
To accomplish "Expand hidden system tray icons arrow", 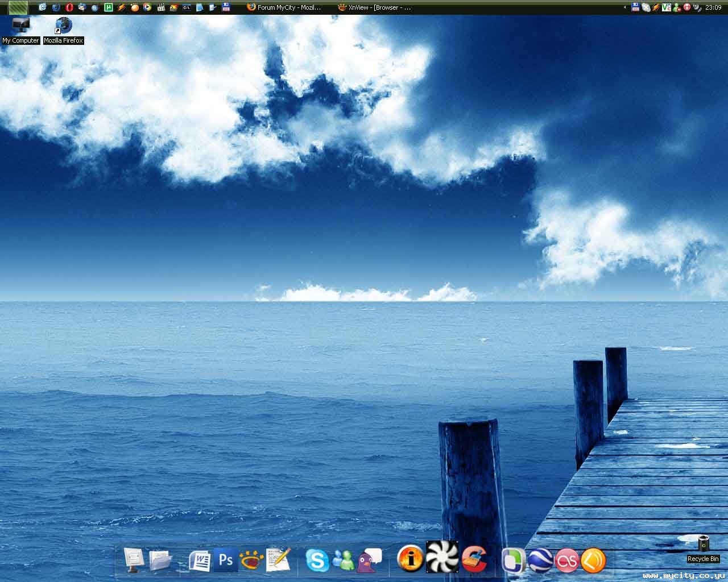I will (x=626, y=7).
